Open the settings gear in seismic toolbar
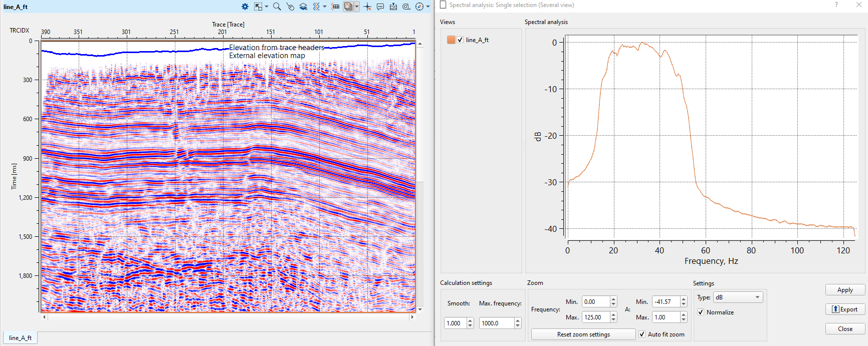868x346 pixels. (245, 7)
